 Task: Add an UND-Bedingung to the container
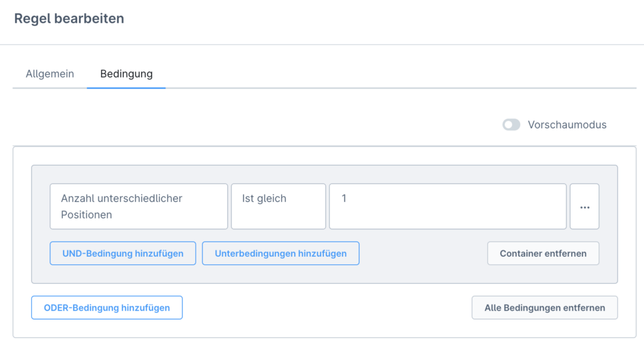click(x=123, y=253)
